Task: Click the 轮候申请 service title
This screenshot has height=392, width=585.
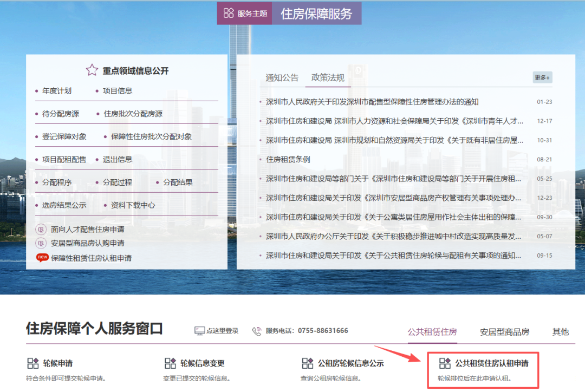Action: [x=58, y=363]
